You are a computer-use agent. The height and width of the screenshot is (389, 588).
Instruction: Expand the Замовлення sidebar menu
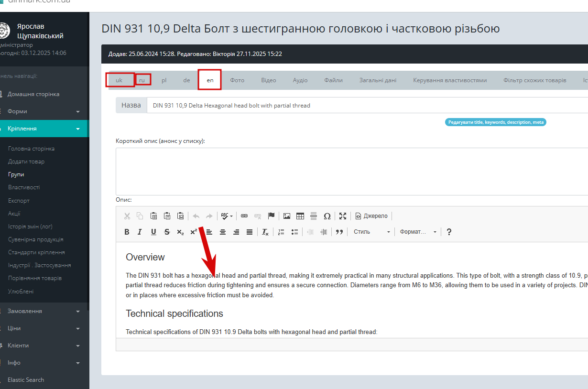pos(44,311)
